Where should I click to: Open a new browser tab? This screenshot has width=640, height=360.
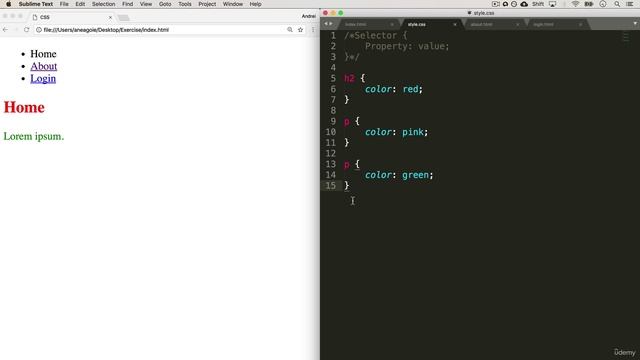[x=123, y=18]
